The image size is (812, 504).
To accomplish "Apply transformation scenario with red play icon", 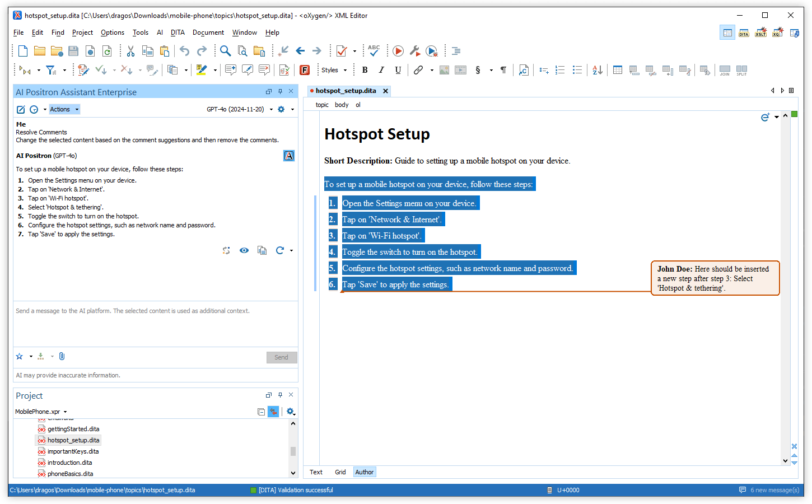I will [x=398, y=51].
